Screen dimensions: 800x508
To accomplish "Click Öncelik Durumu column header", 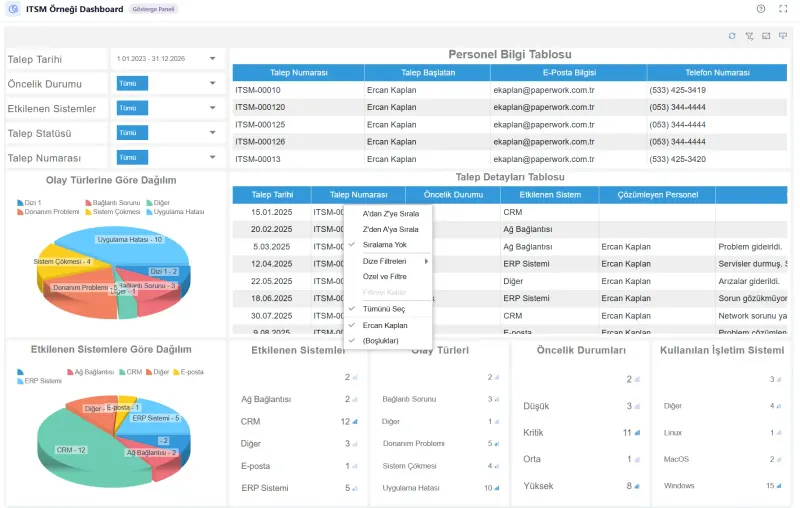I will pos(453,195).
